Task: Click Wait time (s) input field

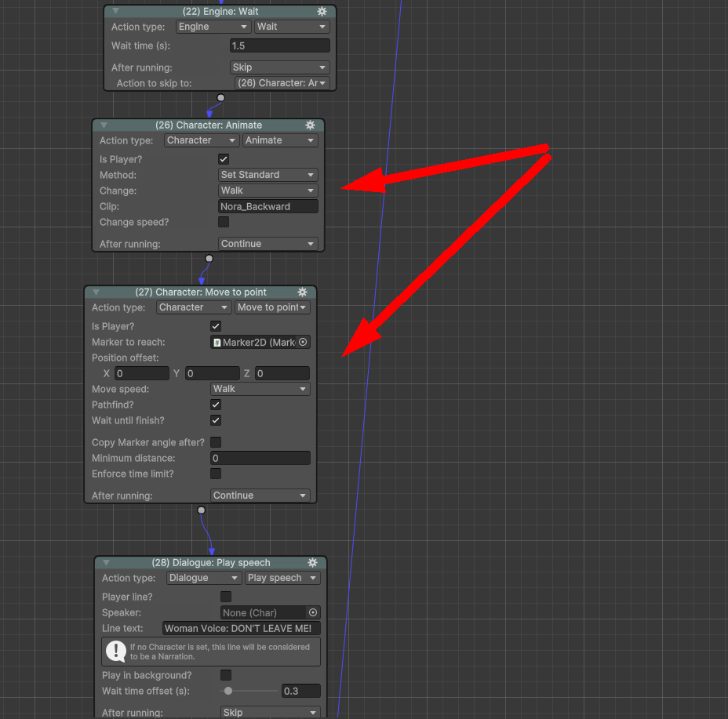Action: click(x=280, y=46)
